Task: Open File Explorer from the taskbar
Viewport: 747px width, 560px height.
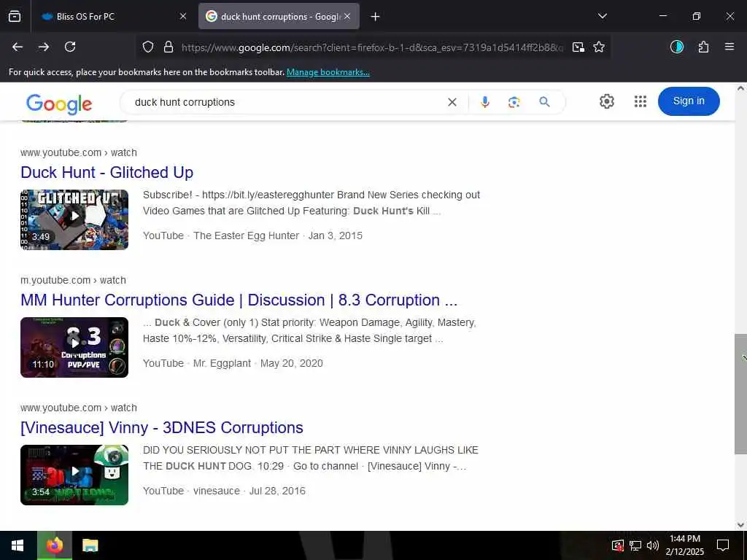Action: [x=90, y=545]
